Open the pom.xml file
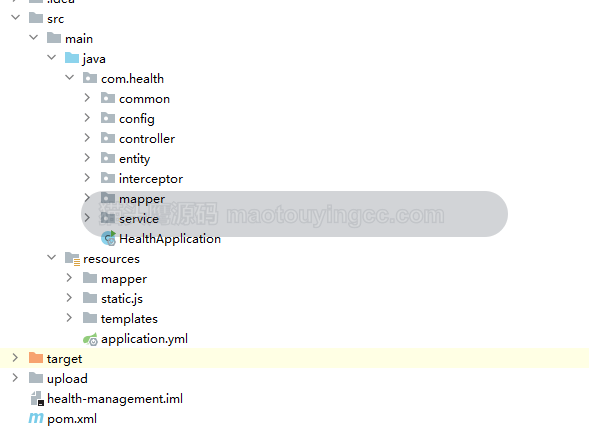This screenshot has height=428, width=589. (72, 419)
